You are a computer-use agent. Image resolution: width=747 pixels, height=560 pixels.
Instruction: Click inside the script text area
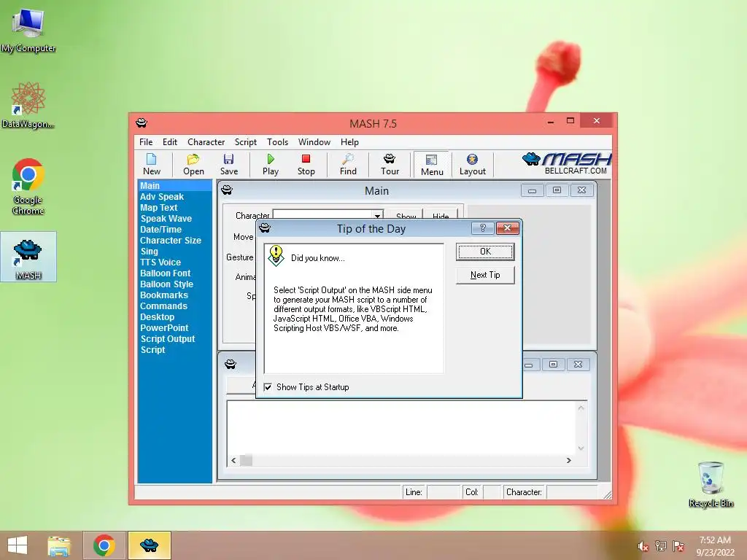[x=402, y=427]
